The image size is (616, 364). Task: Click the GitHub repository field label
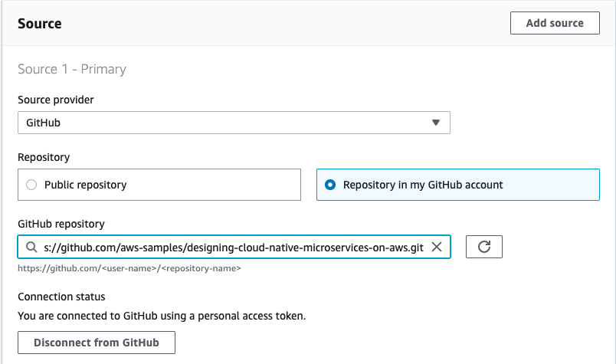click(x=61, y=224)
